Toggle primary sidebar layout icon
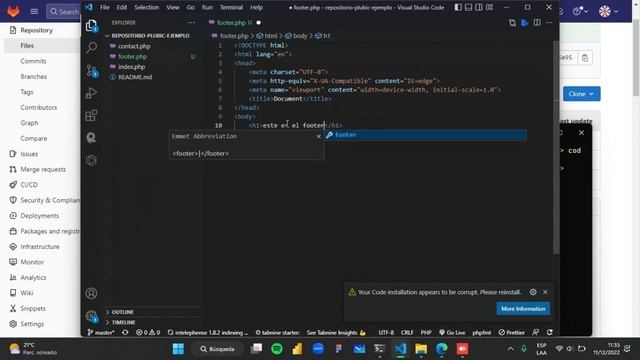Screen dimensions: 640x360 [x=458, y=7]
